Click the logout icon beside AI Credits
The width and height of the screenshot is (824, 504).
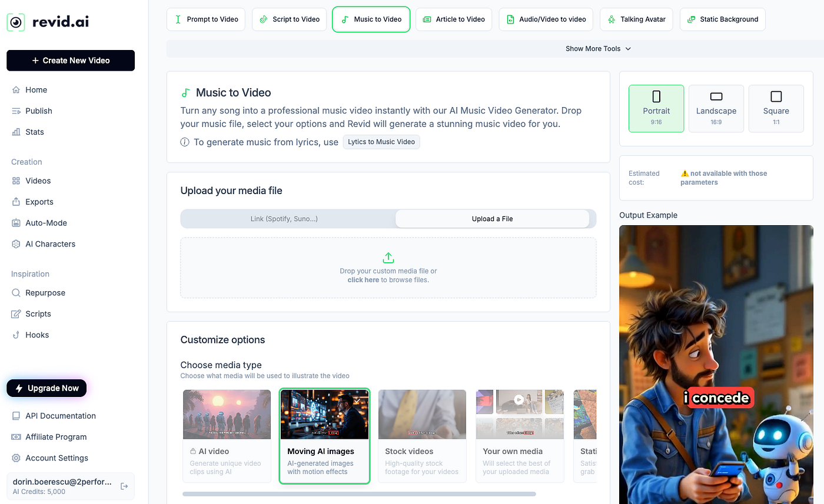[x=124, y=486]
